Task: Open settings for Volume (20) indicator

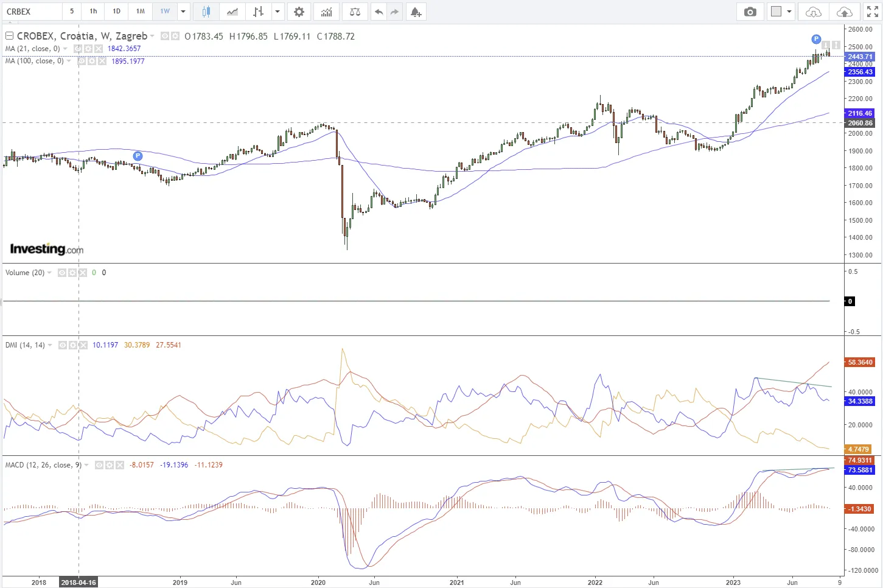Action: [x=72, y=273]
